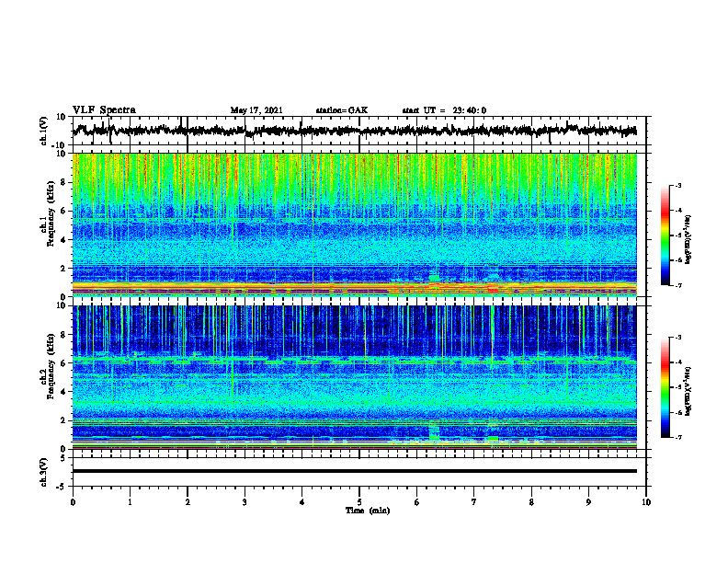The height and width of the screenshot is (563, 728).
Task: Click the ch.2 spectrogram panel
Action: click(x=354, y=377)
